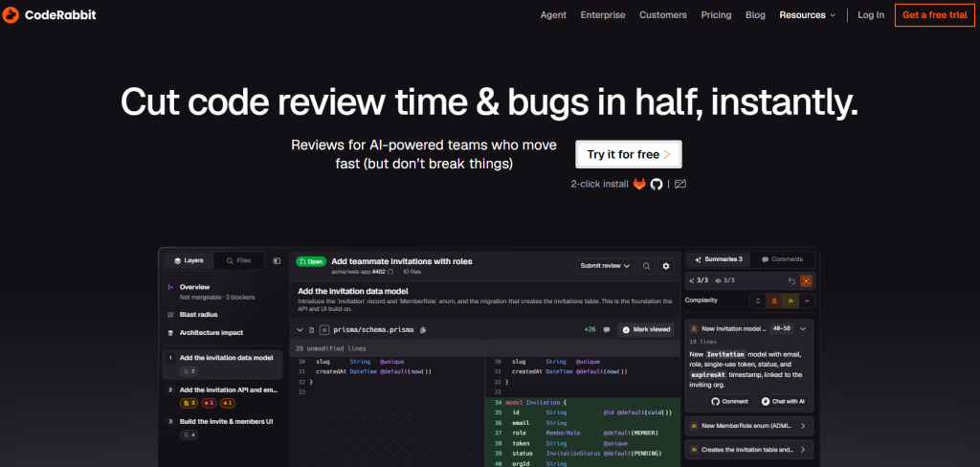Click the refresh icon next to #482
This screenshot has height=467, width=980.
(390, 272)
